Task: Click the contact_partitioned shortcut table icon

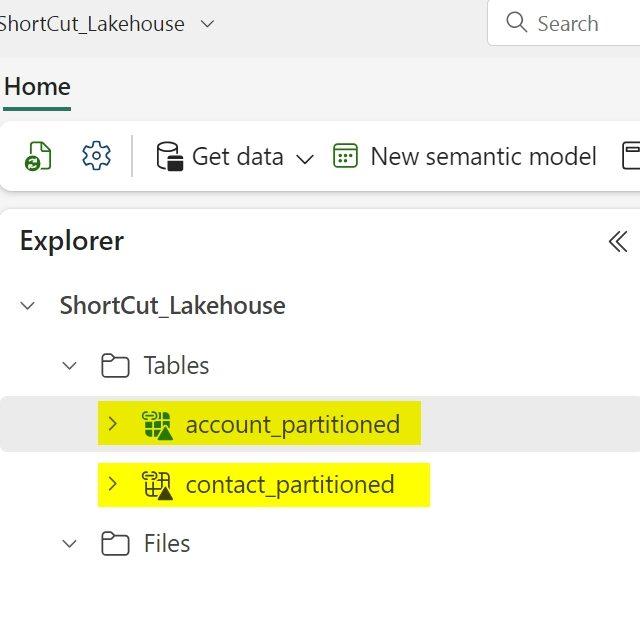Action: coord(157,485)
